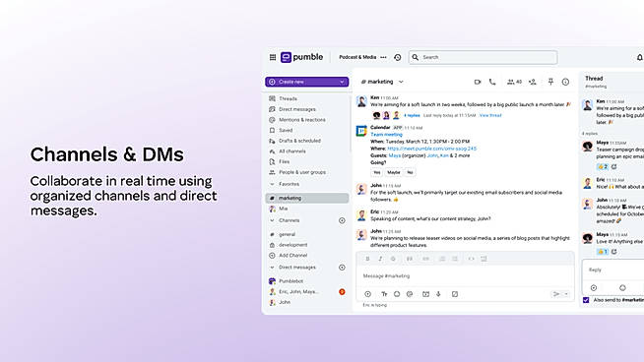This screenshot has width=644, height=362.
Task: Collapse the Direct messages section
Action: tap(272, 268)
